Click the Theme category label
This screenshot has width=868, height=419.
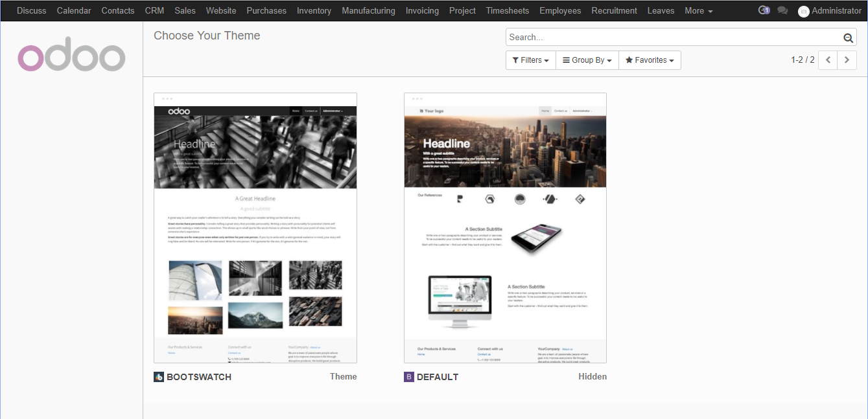344,376
